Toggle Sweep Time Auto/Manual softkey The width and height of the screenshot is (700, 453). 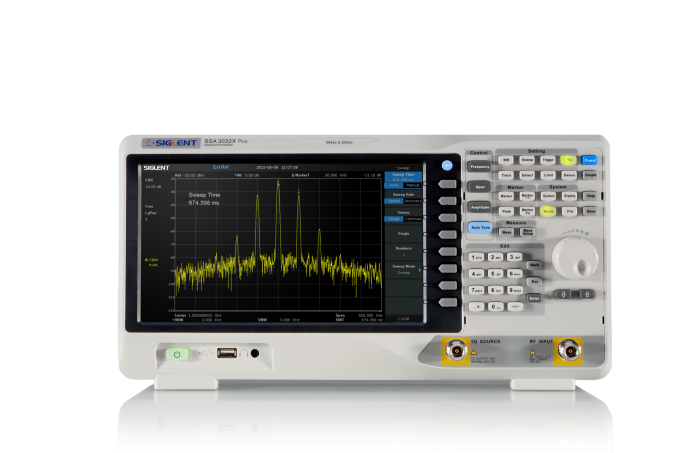tap(404, 180)
